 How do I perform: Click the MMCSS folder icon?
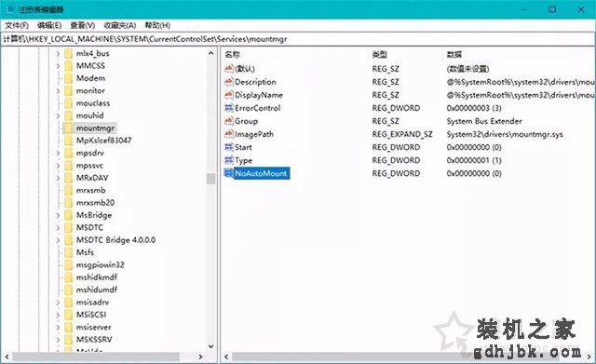tap(68, 66)
